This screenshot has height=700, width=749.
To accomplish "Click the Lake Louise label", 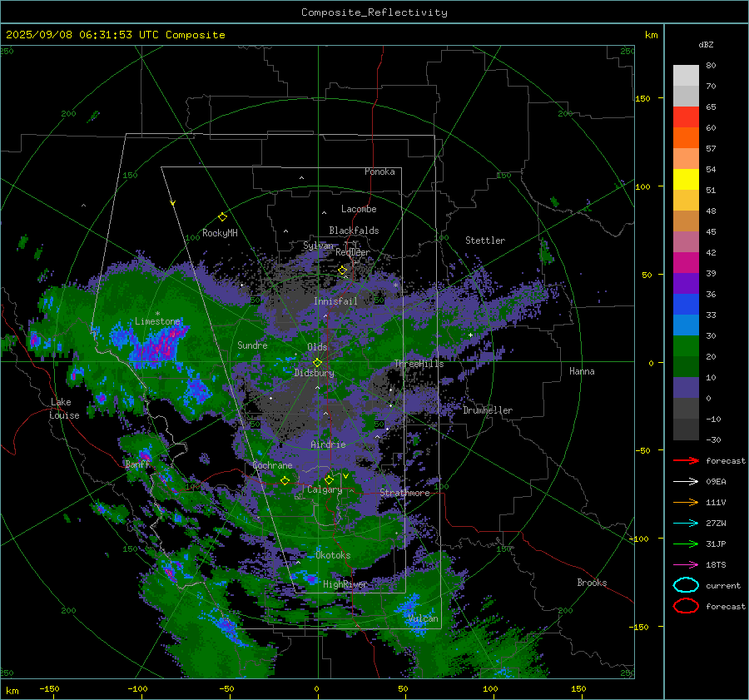I will pos(64,409).
